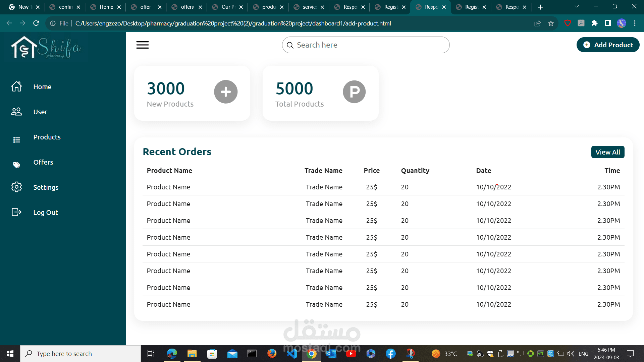Click the User people icon
The height and width of the screenshot is (362, 644).
click(16, 112)
